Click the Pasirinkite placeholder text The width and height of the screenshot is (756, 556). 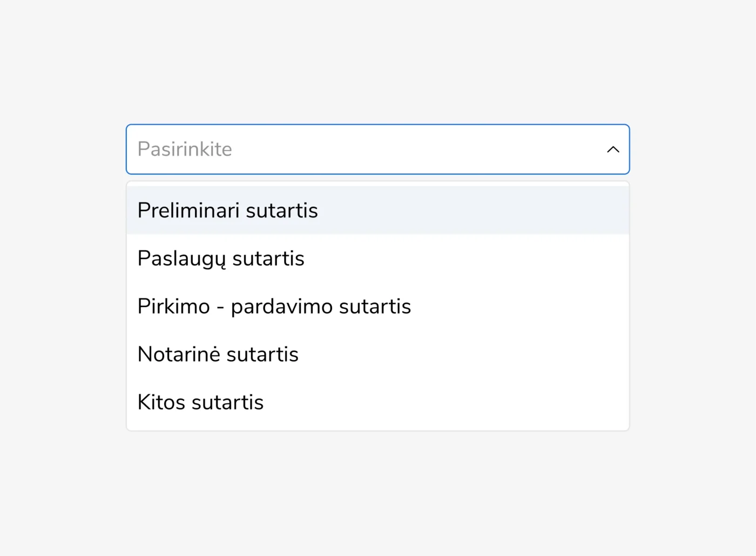click(x=185, y=150)
